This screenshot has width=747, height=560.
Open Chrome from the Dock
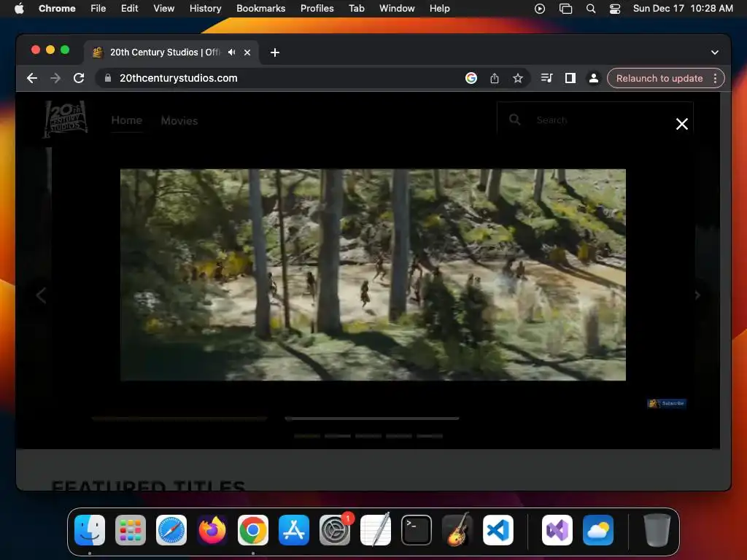(x=253, y=530)
